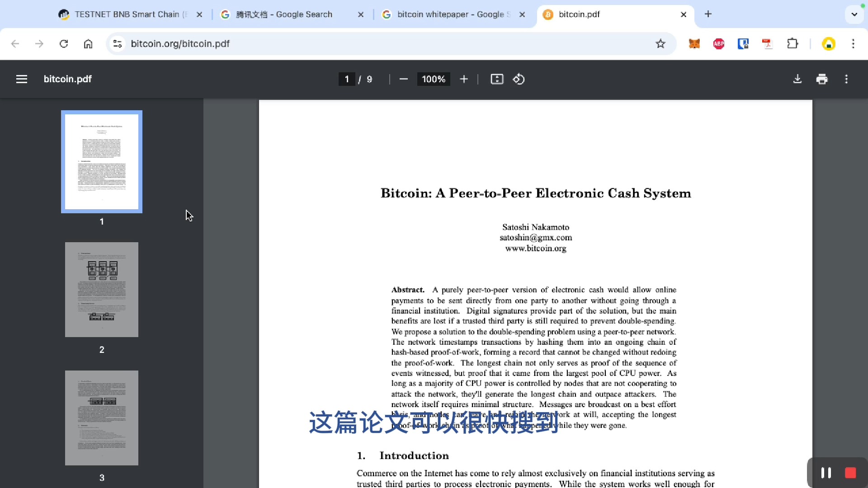868x488 pixels.
Task: Click the 100% zoom level field
Action: 434,79
